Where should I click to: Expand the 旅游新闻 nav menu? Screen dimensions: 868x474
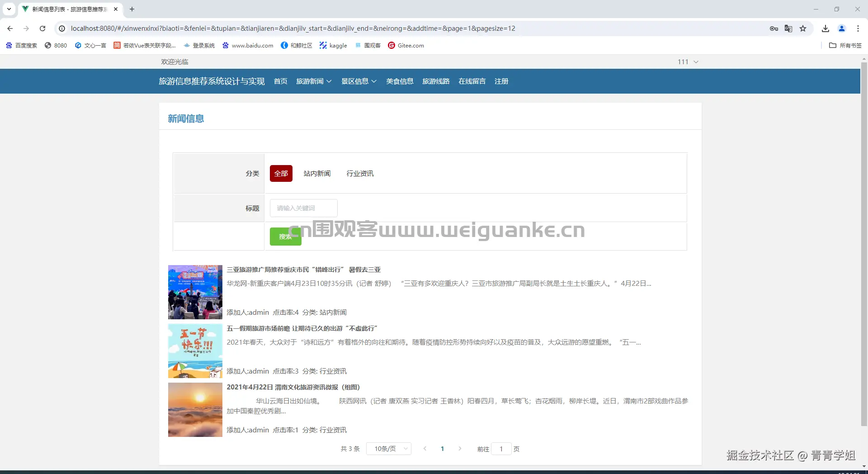click(314, 81)
